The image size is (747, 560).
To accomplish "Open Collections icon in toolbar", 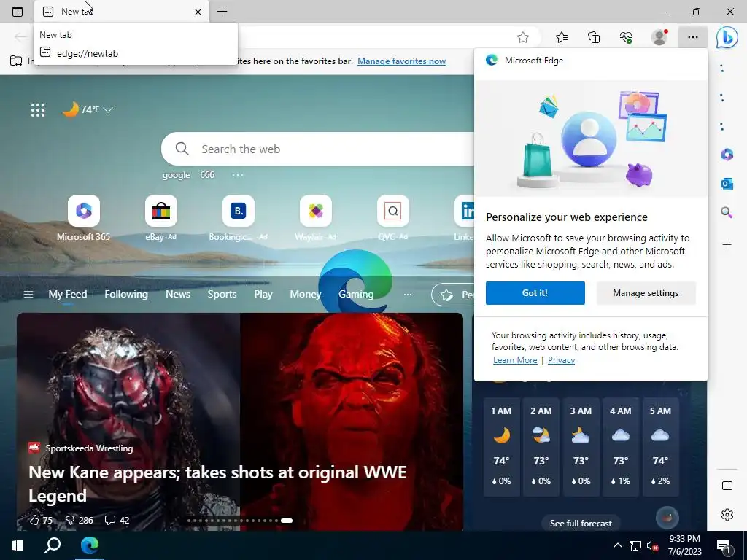I will 594,37.
